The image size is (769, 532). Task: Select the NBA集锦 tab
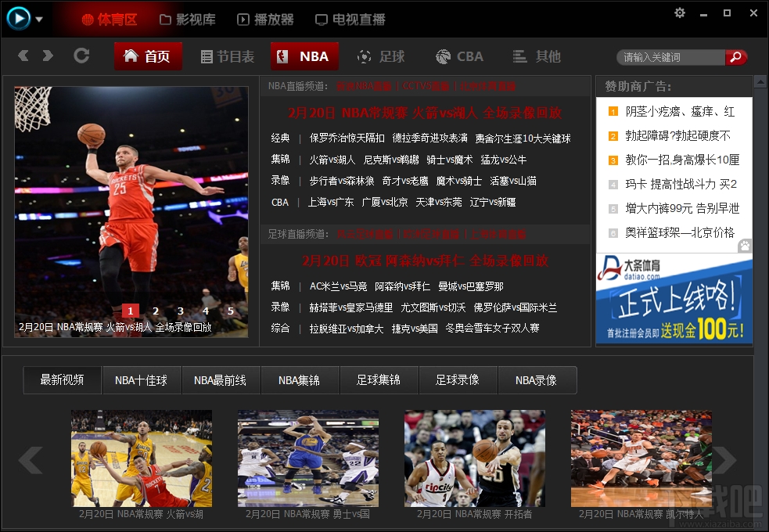click(x=299, y=380)
